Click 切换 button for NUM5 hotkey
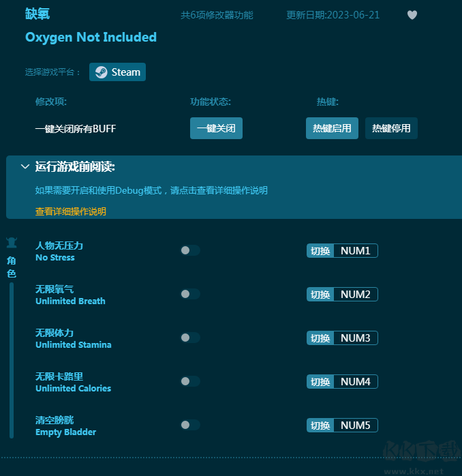 pyautogui.click(x=320, y=426)
